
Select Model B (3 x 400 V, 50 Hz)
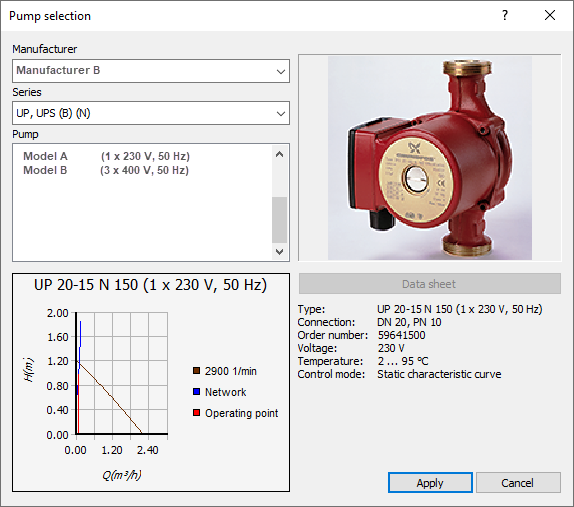(x=106, y=170)
